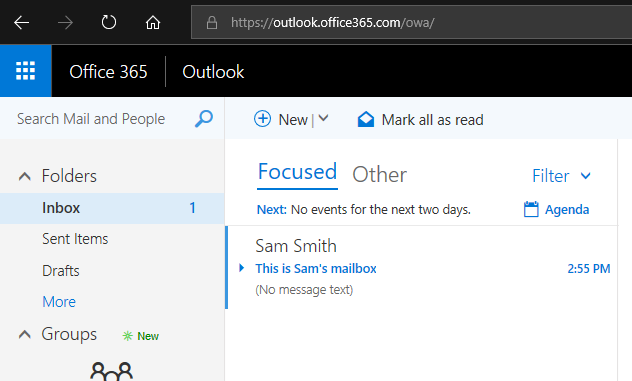
Task: Select sender Sam Smith in message list
Action: tap(296, 246)
